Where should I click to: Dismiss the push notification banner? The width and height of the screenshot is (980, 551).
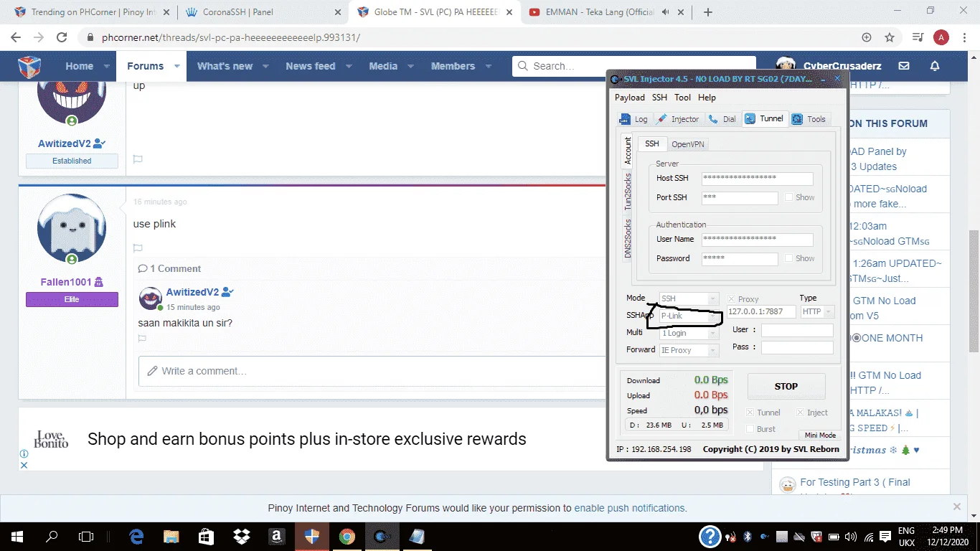tap(956, 507)
